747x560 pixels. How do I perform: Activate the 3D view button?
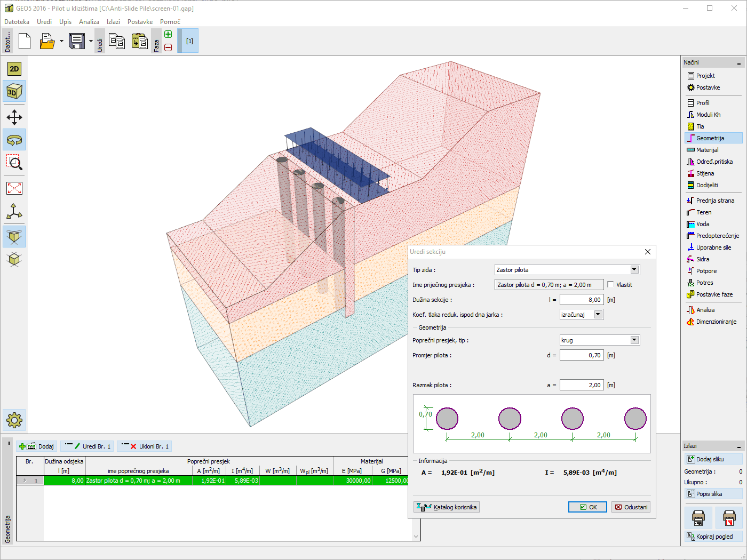[14, 92]
